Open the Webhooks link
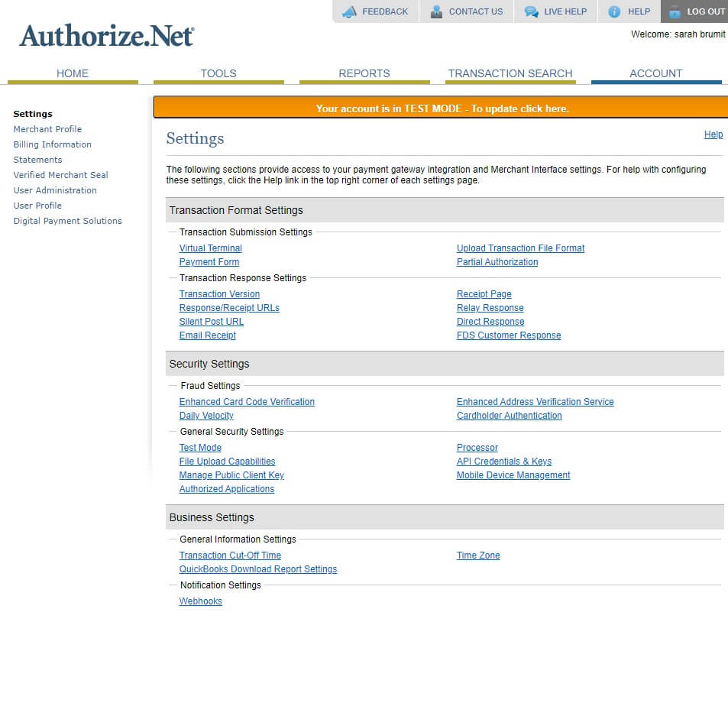 coord(201,601)
